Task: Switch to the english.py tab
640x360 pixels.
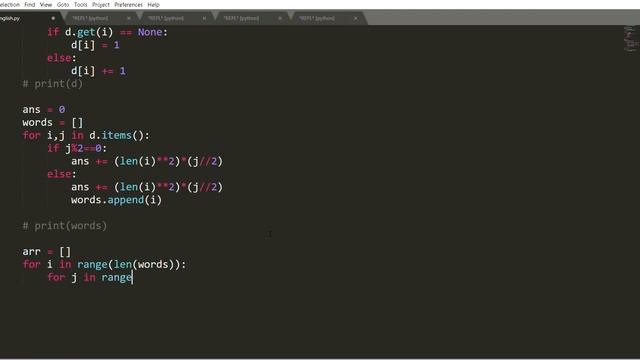Action: click(x=29, y=18)
